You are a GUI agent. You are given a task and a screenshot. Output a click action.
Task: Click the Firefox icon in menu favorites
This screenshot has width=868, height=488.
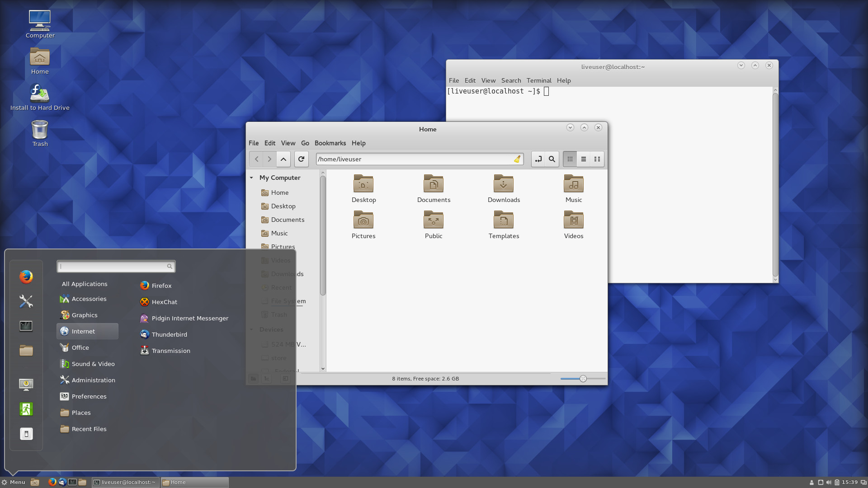coord(26,277)
